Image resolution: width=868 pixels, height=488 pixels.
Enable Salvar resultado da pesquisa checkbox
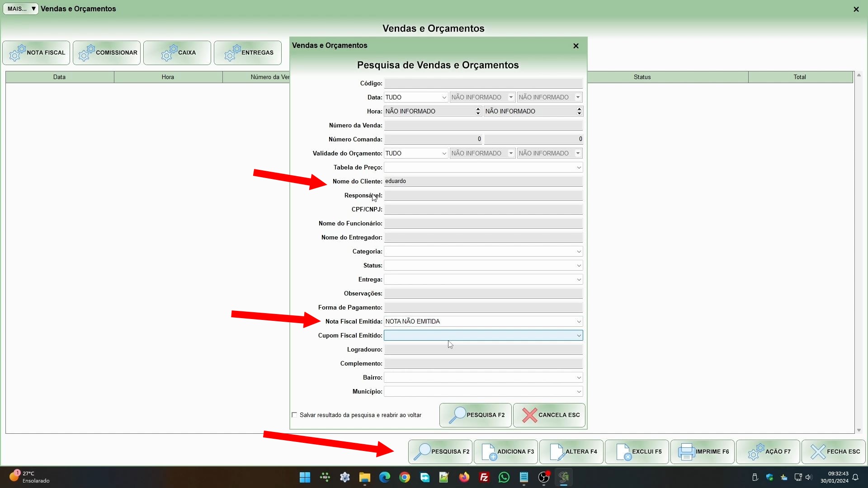(295, 415)
